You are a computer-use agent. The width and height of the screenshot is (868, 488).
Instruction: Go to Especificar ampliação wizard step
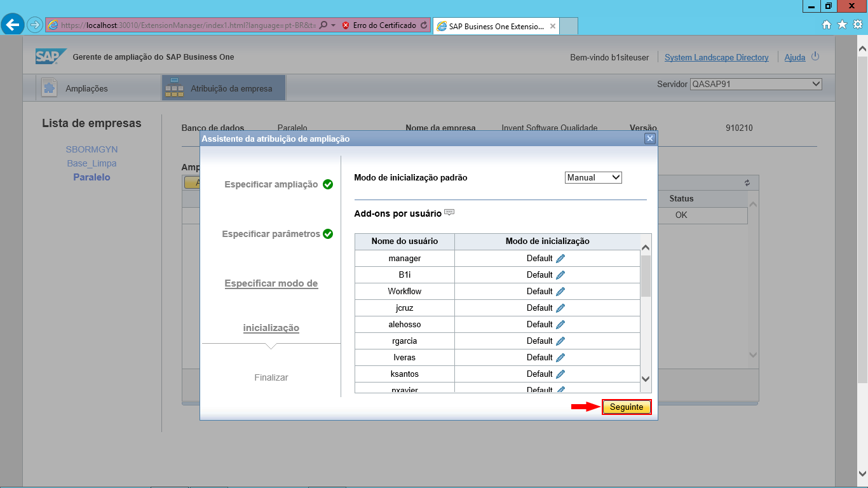(271, 184)
